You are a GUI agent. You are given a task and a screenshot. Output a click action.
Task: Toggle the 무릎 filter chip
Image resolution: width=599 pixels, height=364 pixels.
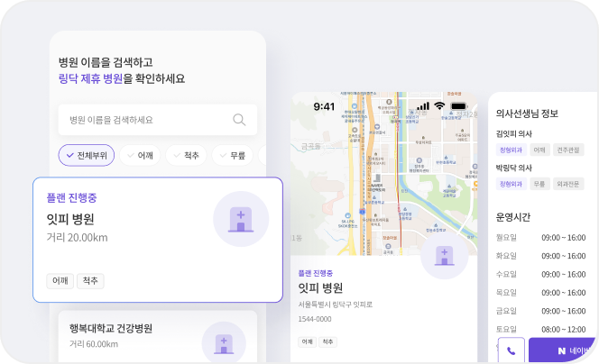pos(232,155)
